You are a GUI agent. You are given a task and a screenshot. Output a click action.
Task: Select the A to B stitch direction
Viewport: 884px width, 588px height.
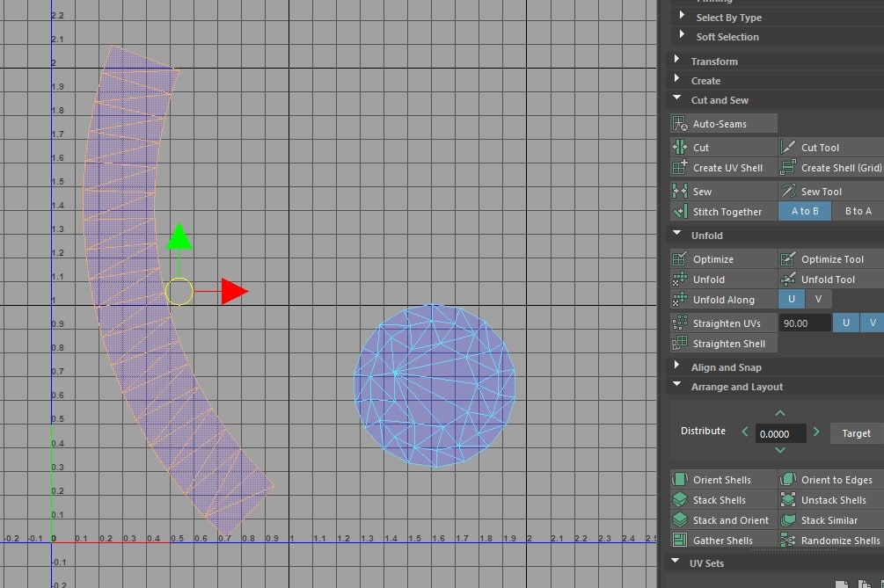click(x=805, y=211)
